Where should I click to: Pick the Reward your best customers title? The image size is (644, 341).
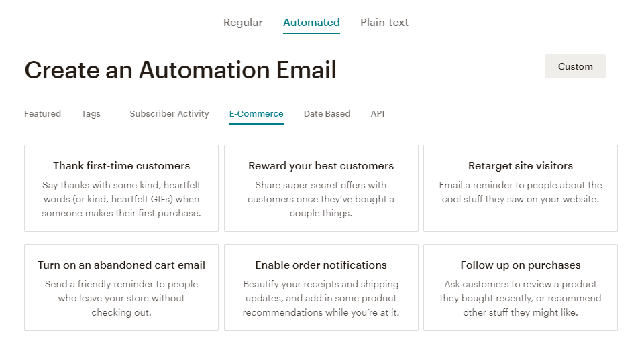pos(321,166)
